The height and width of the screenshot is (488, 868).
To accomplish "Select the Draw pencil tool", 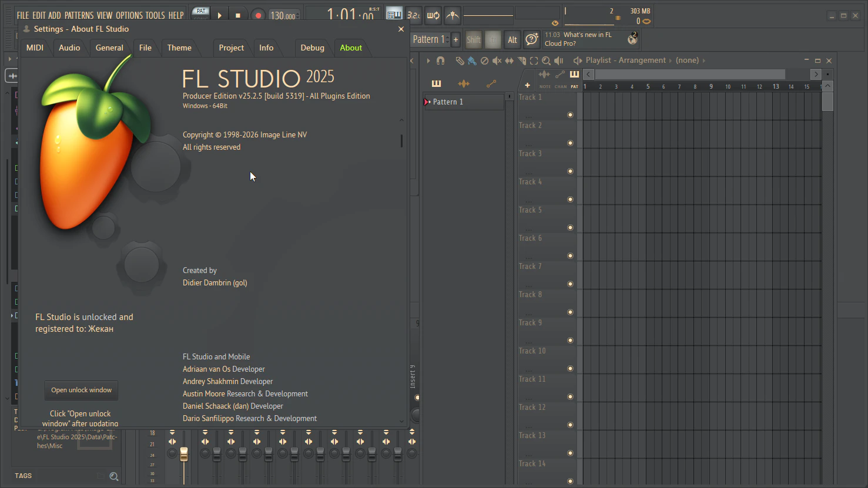I will 460,60.
